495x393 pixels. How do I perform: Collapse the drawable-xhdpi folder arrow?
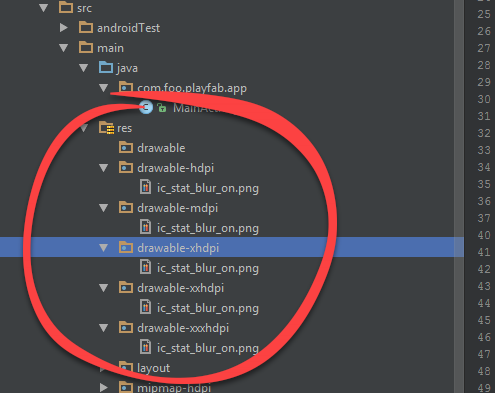tap(103, 248)
